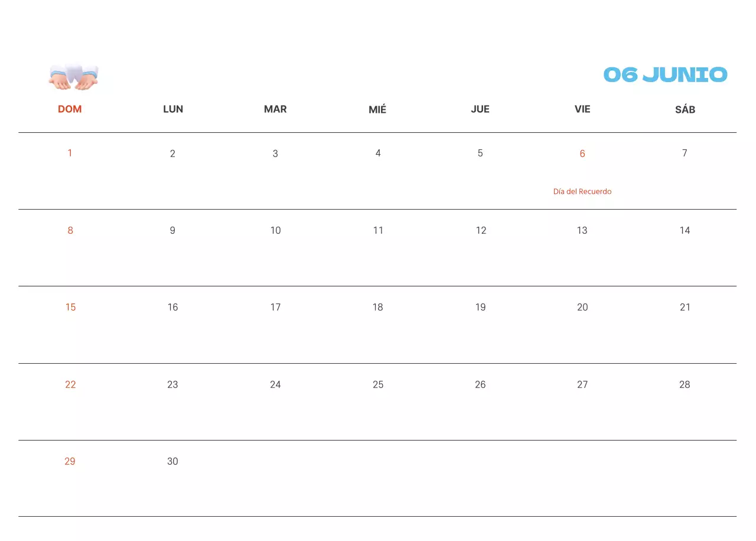This screenshot has width=756, height=541.
Task: Select the VIE weekday header
Action: (582, 109)
